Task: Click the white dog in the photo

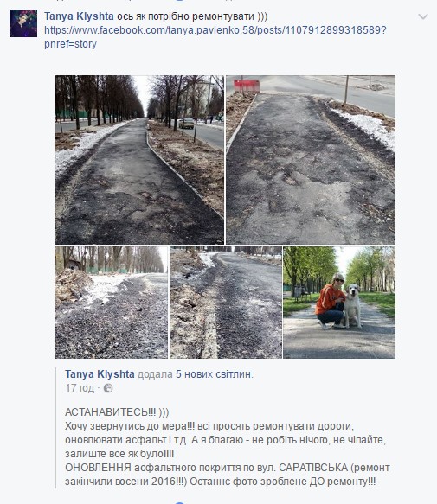Action: [353, 305]
